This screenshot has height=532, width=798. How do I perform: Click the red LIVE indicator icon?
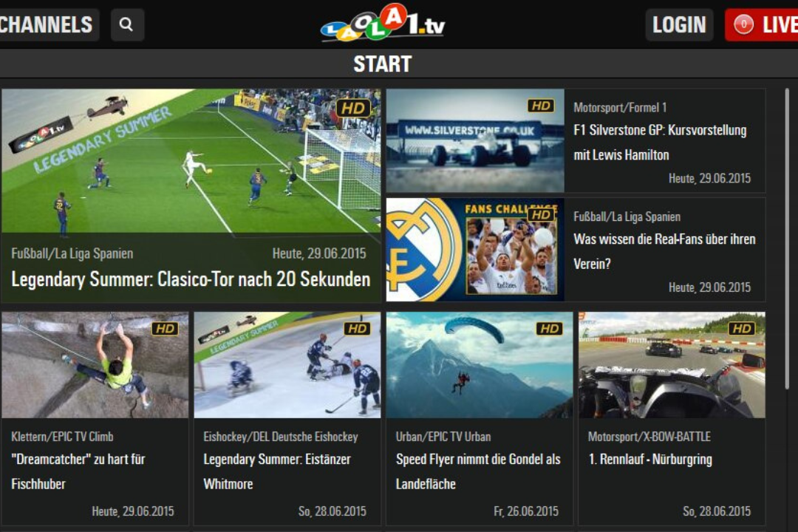pyautogui.click(x=743, y=25)
